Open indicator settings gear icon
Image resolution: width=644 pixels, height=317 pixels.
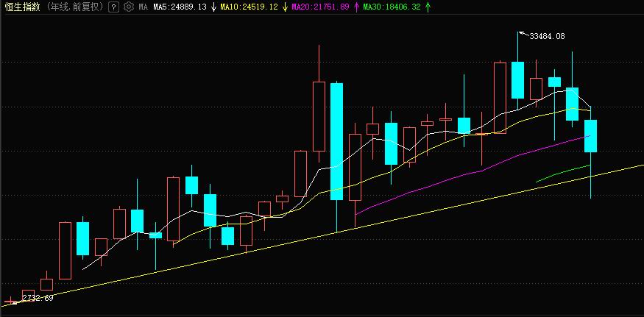[x=129, y=7]
